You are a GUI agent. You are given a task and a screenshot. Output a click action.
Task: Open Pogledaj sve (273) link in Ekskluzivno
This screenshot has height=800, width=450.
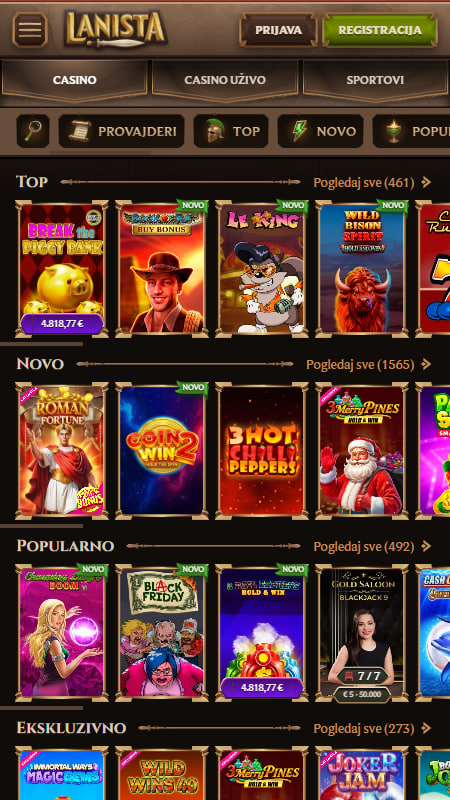tap(364, 728)
